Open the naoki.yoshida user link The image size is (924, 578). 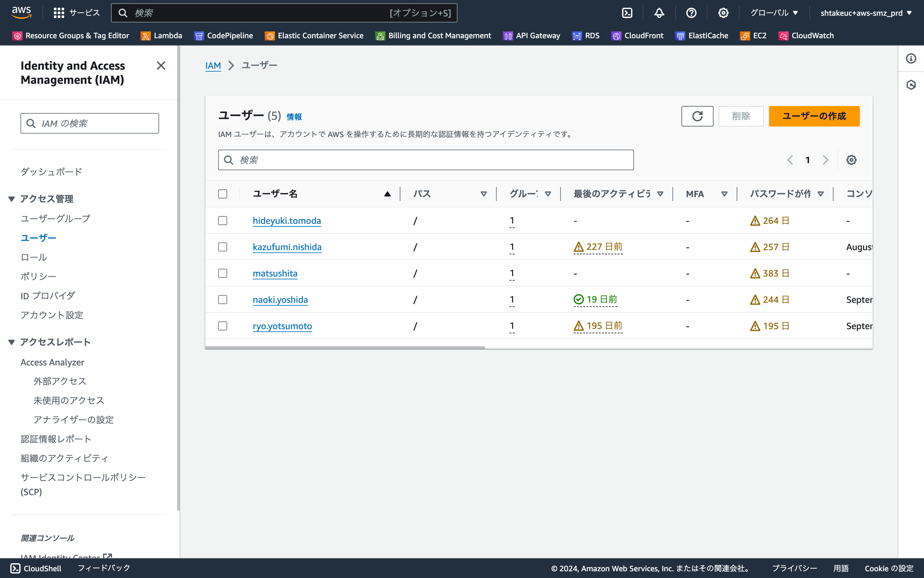point(280,300)
